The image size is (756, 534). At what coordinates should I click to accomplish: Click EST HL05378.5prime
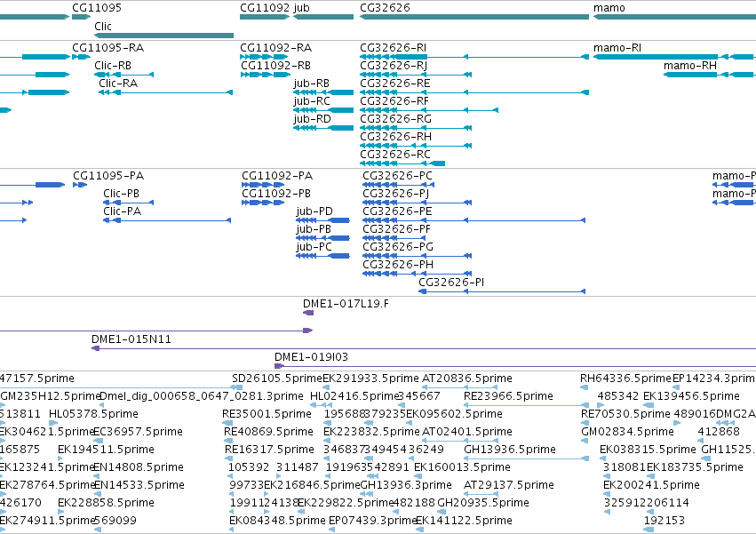coord(52,423)
